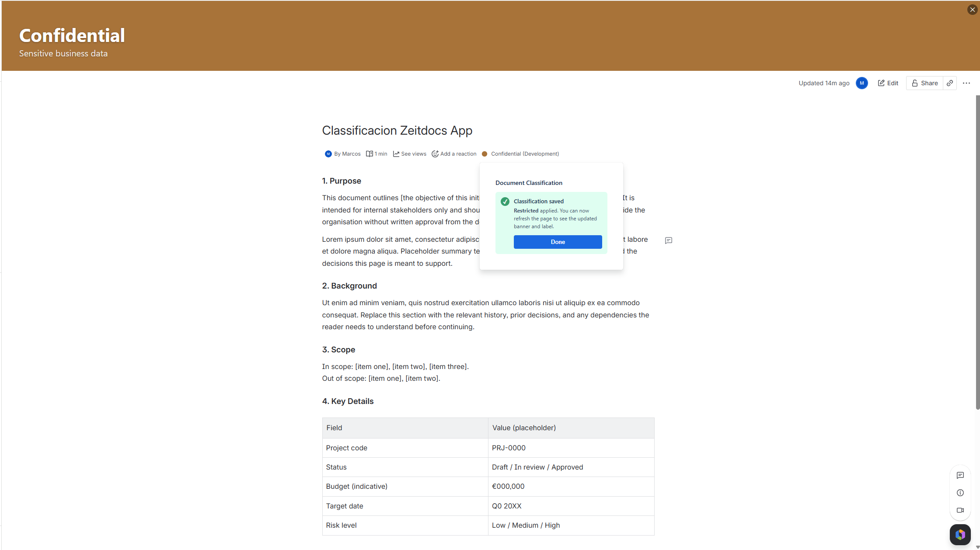Viewport: 980px width, 550px height.
Task: Open See views analytics
Action: click(410, 154)
